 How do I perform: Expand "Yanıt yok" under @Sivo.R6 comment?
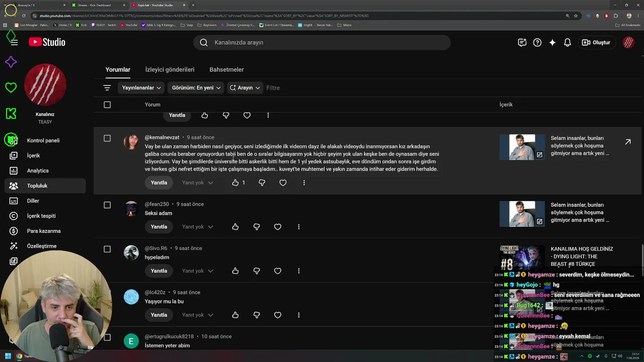[198, 271]
